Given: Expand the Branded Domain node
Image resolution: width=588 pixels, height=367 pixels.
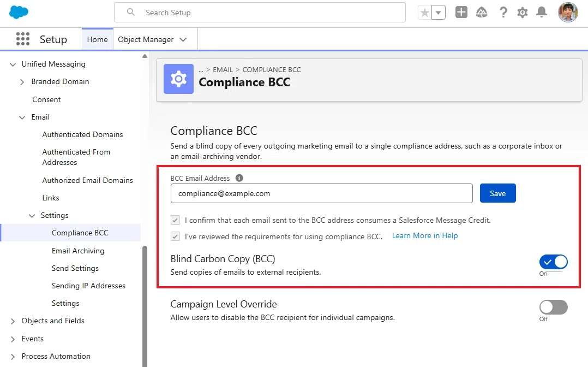Looking at the screenshot, I should click(x=22, y=82).
